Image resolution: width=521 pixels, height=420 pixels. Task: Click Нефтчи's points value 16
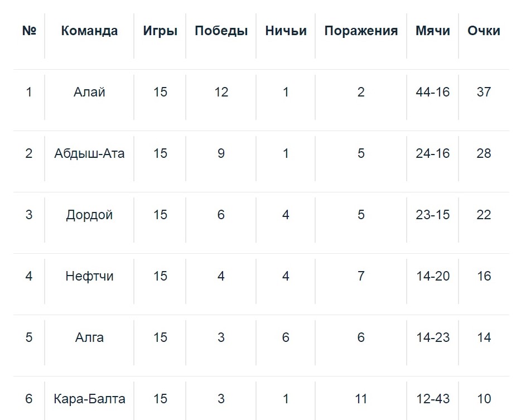coord(484,276)
